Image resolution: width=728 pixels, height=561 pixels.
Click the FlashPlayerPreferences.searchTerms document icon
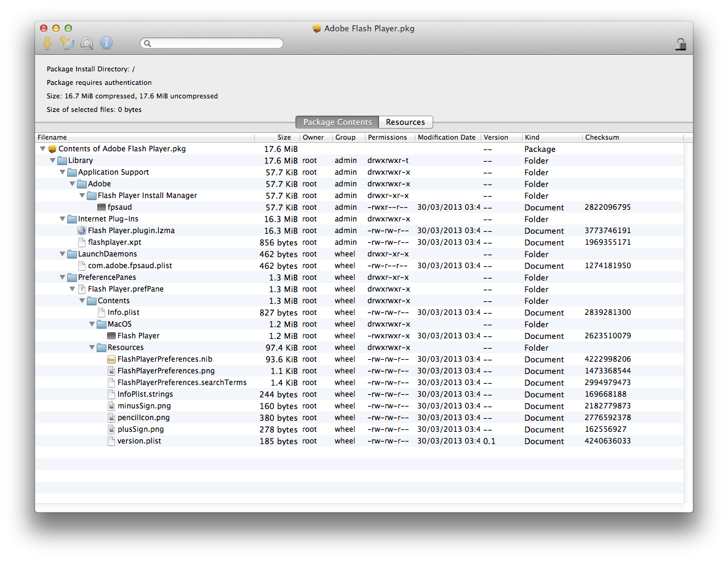pos(111,383)
